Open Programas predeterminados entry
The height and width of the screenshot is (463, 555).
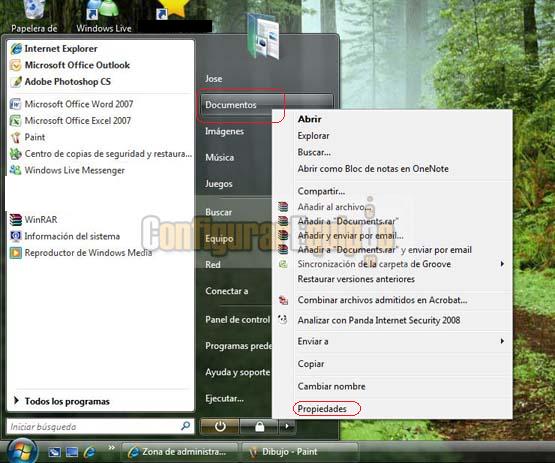(238, 345)
